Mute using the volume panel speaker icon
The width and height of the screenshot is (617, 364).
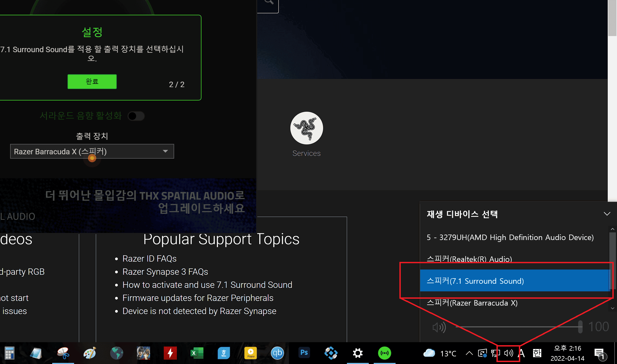(439, 327)
